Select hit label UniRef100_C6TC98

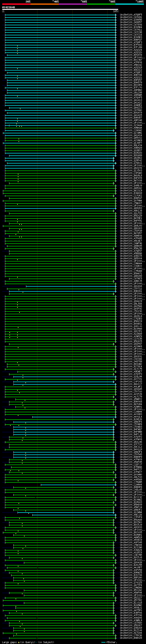tap(131, 32)
